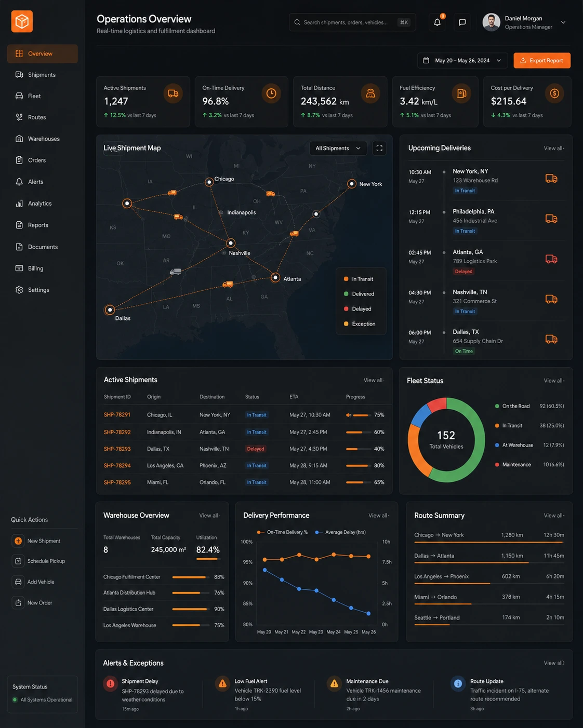Click the All Systems Operational status
The width and height of the screenshot is (583, 728).
[43, 700]
